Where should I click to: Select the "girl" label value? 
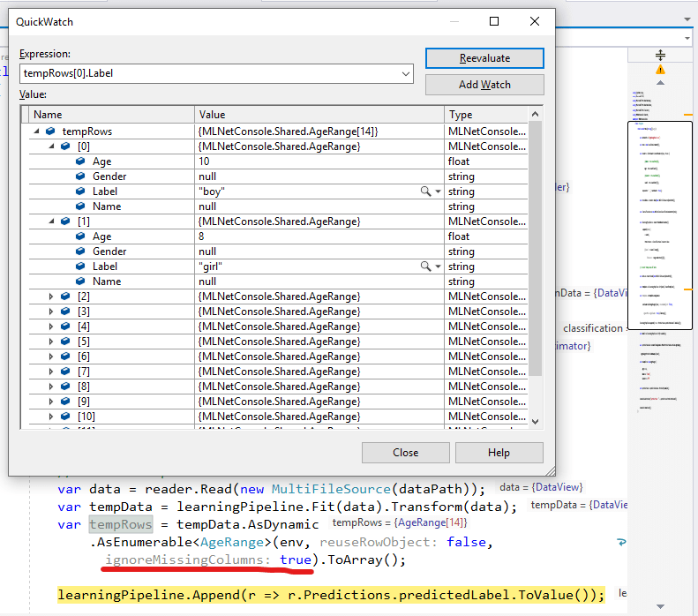[x=210, y=267]
